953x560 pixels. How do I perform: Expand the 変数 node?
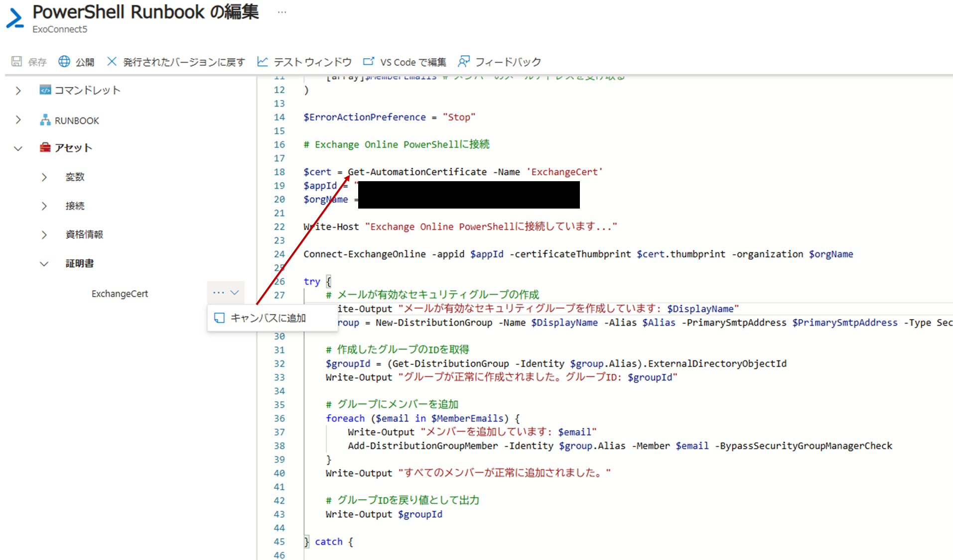pos(44,177)
